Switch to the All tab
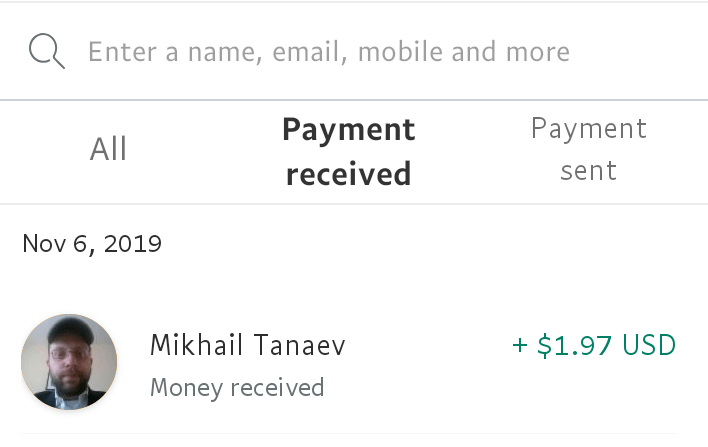Screen dimensions: 708x447 click(109, 150)
